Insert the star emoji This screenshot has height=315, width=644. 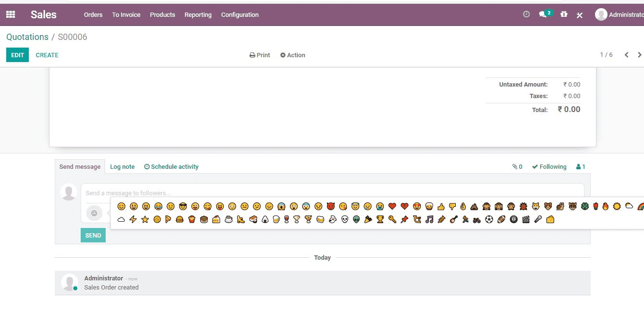point(145,219)
